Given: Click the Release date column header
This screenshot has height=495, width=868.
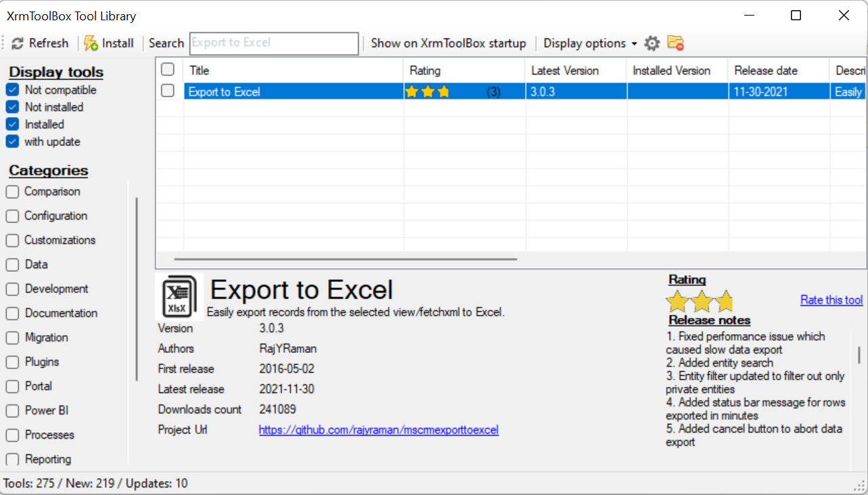Looking at the screenshot, I should 765,70.
